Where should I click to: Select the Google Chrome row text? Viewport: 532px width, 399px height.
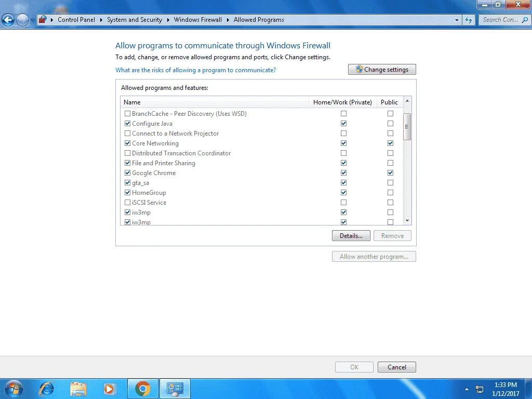(x=154, y=172)
